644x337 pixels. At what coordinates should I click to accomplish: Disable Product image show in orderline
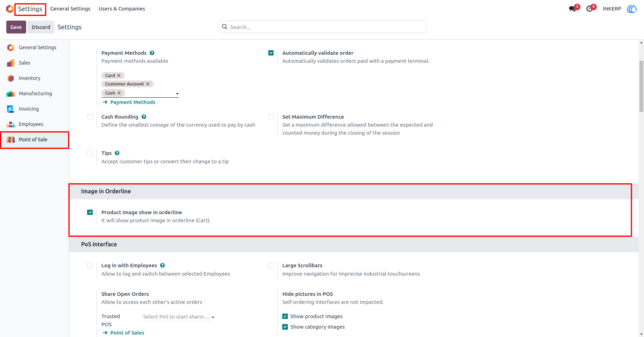click(x=90, y=212)
